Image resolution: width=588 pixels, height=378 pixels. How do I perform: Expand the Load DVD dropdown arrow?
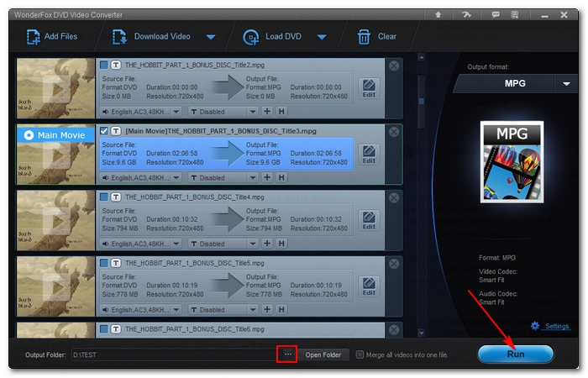click(x=322, y=37)
